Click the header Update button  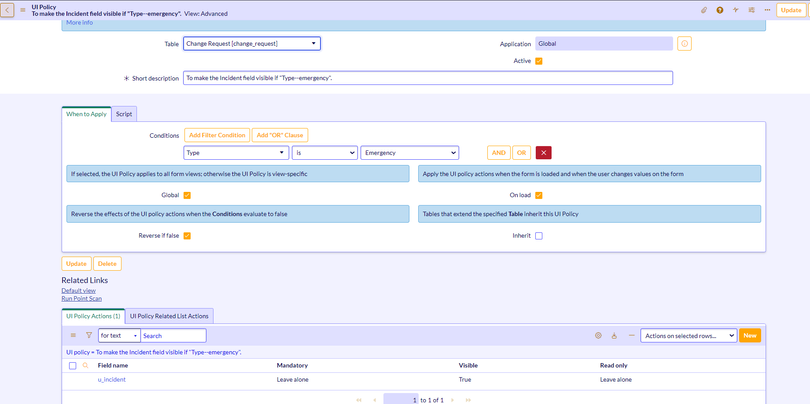[791, 10]
